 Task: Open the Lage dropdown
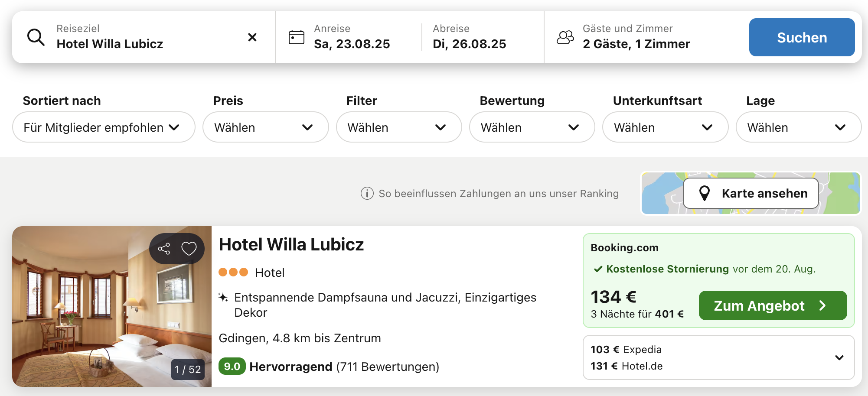click(x=798, y=127)
